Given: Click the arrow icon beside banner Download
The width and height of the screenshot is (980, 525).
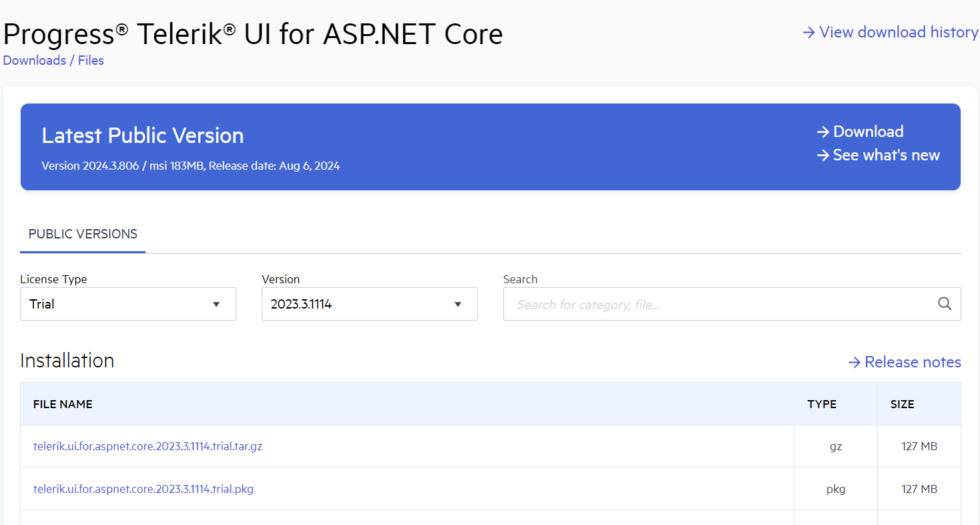Looking at the screenshot, I should tap(823, 132).
